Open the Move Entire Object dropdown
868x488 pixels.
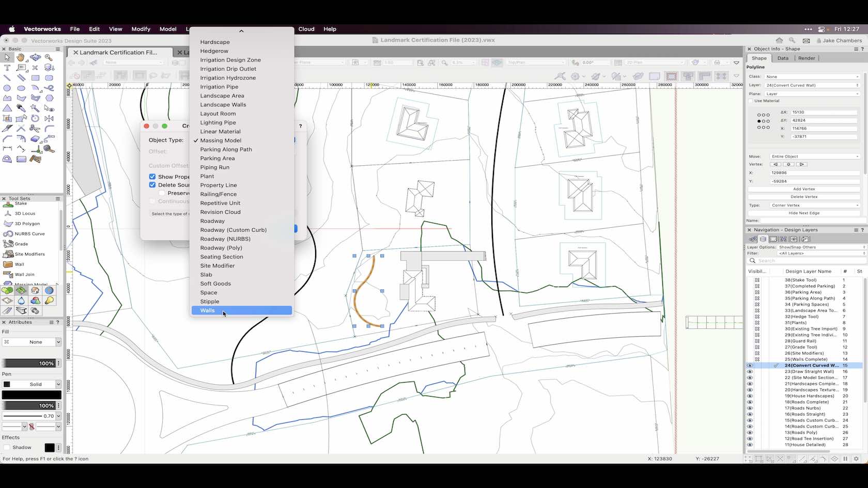815,156
